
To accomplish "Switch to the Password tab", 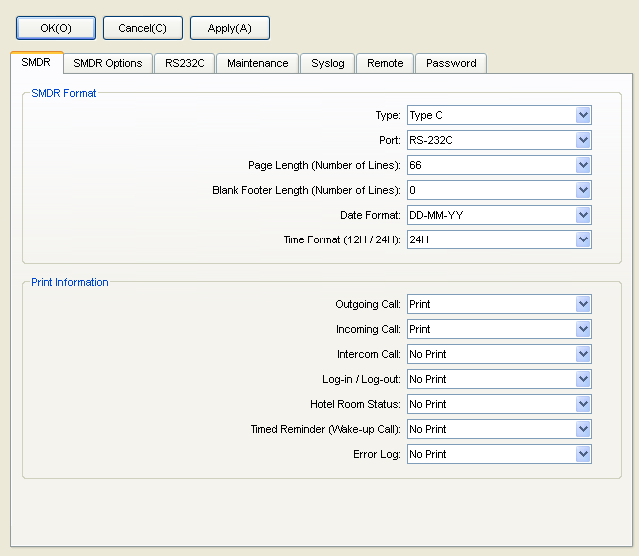I will click(x=451, y=63).
